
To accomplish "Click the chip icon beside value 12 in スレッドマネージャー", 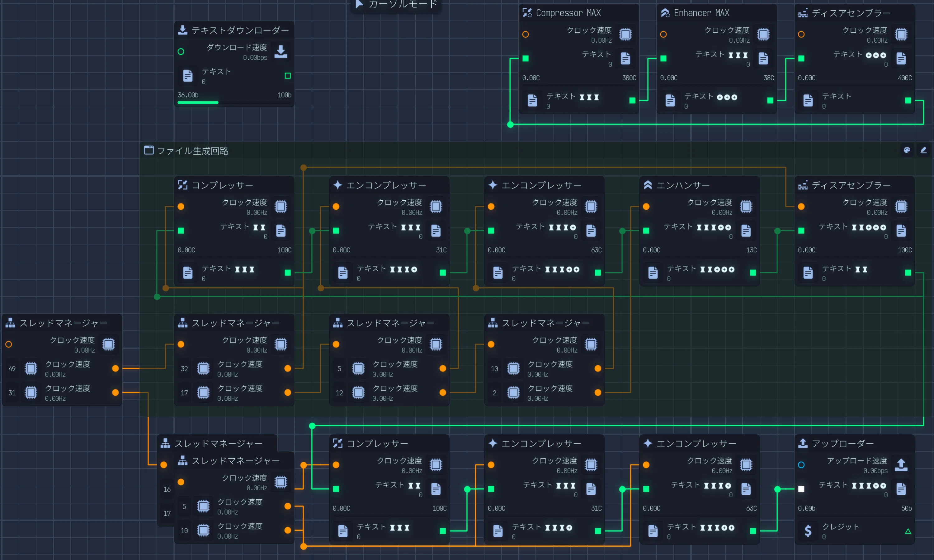I will [358, 392].
